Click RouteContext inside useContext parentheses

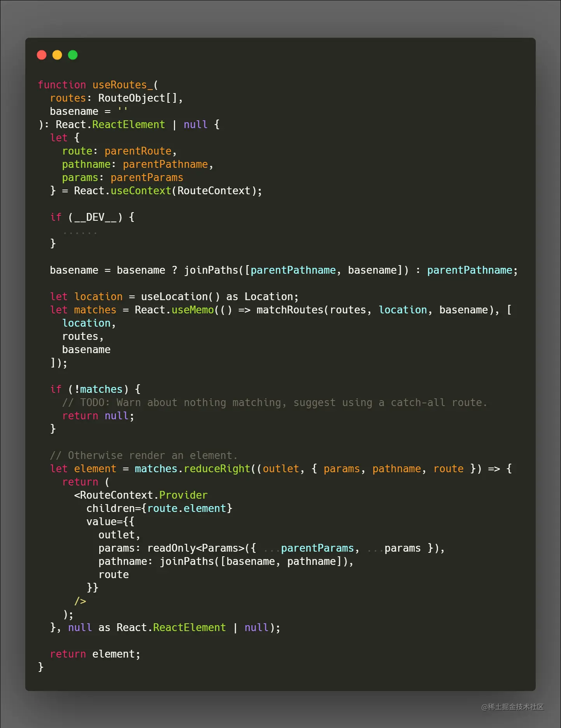pos(214,191)
